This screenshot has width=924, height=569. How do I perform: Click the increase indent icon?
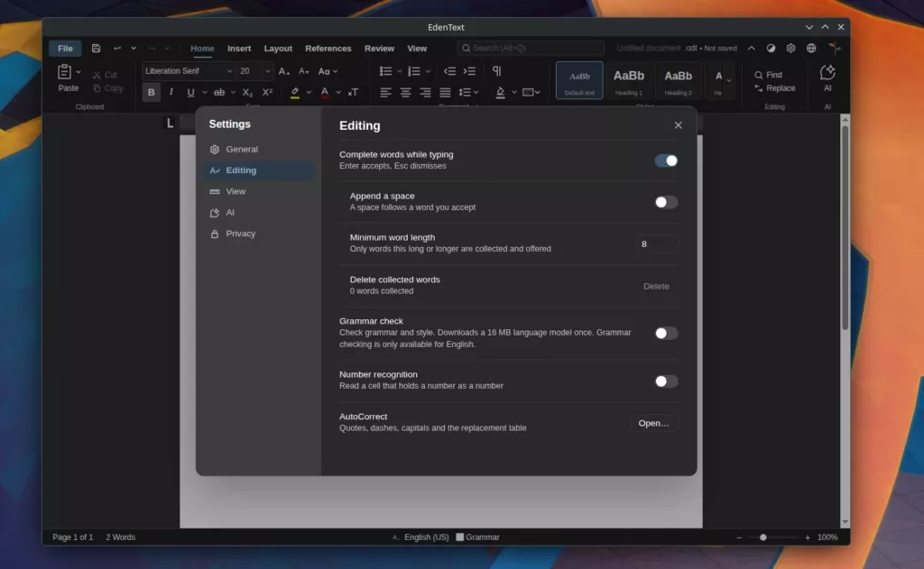pos(469,71)
